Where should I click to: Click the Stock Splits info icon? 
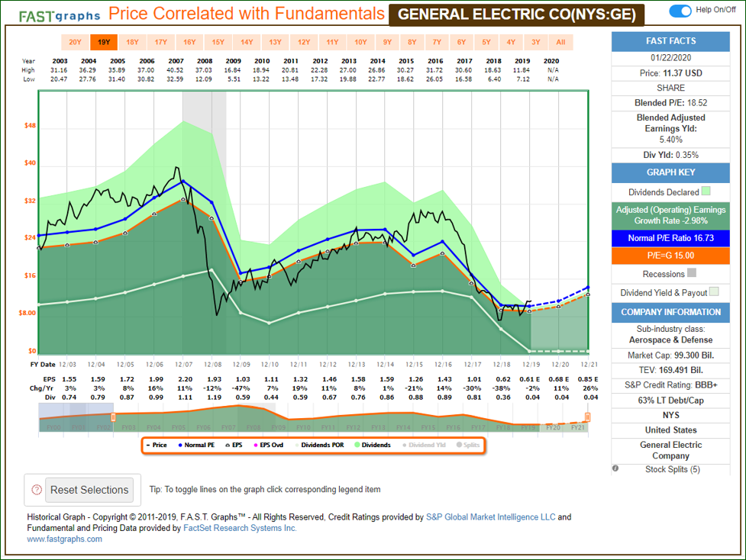point(615,469)
